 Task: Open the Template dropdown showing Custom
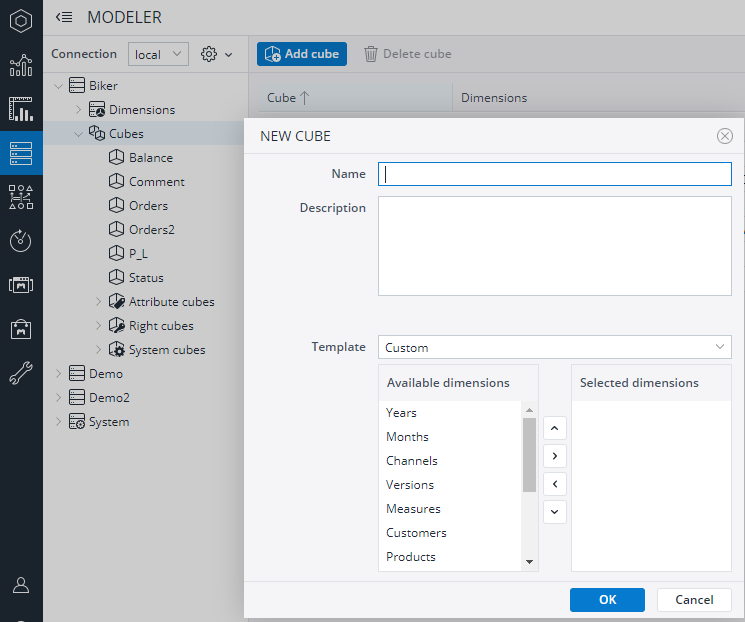click(x=554, y=347)
